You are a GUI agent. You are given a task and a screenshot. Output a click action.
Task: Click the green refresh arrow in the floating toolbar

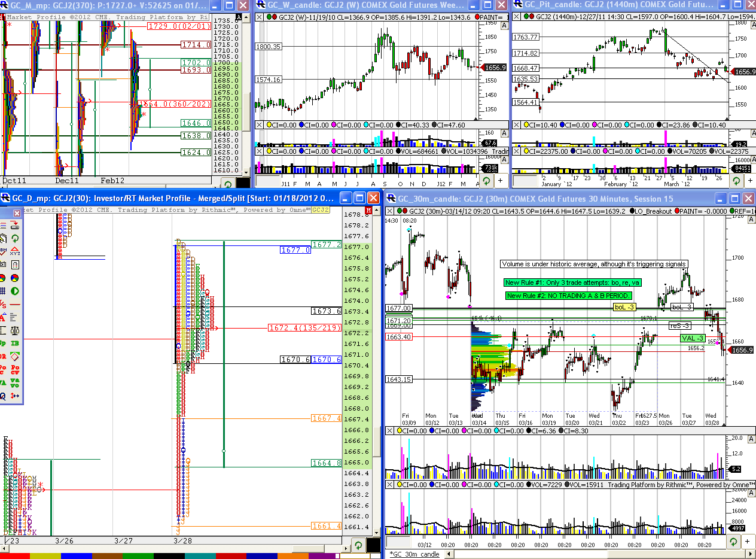pos(15,238)
